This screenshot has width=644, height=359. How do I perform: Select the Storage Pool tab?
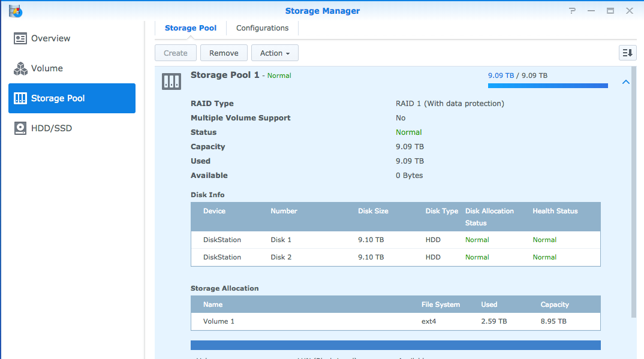pos(191,28)
